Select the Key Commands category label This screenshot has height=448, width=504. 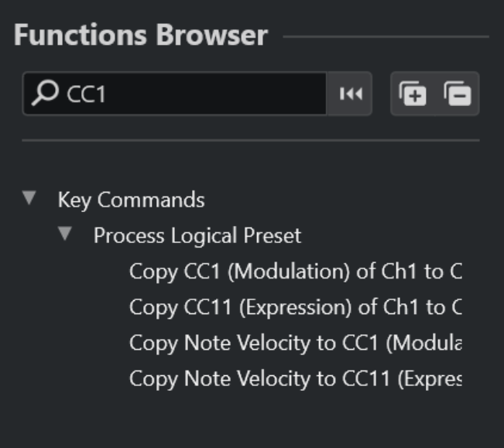131,200
